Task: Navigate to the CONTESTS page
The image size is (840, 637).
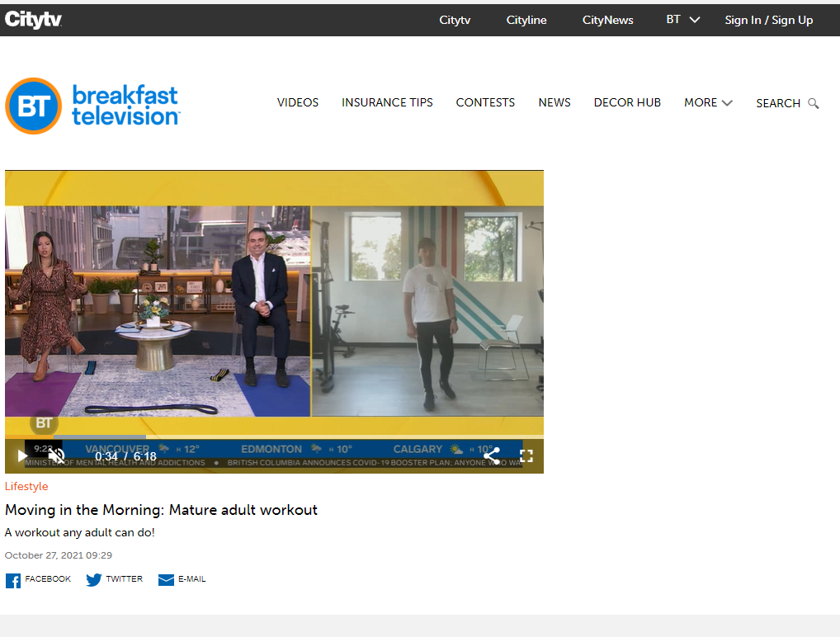Action: tap(485, 102)
